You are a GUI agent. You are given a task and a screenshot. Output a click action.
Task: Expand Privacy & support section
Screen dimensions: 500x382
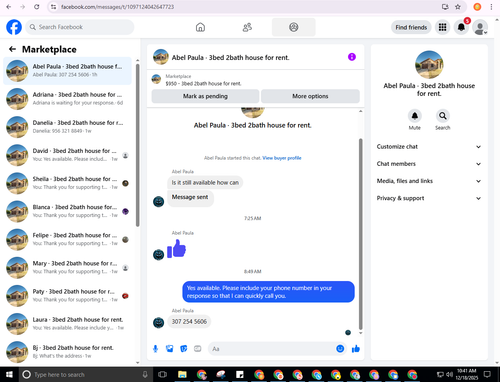point(429,198)
